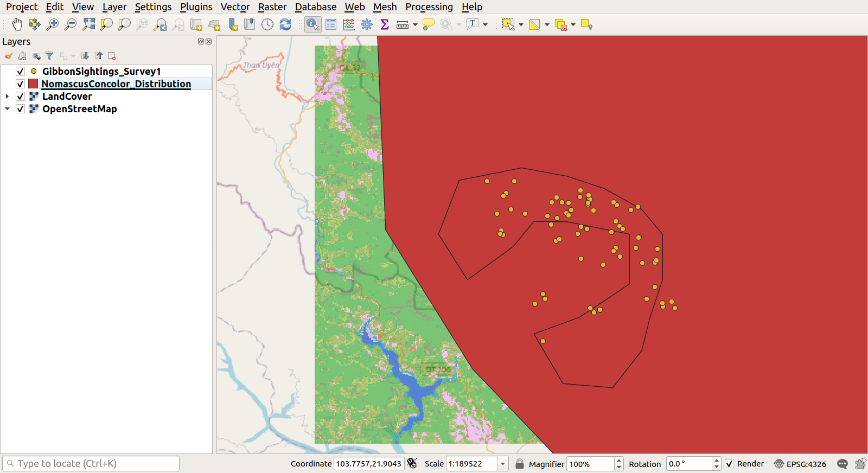
Task: Show Spatial Bookmarks panel icon
Action: coord(250,24)
